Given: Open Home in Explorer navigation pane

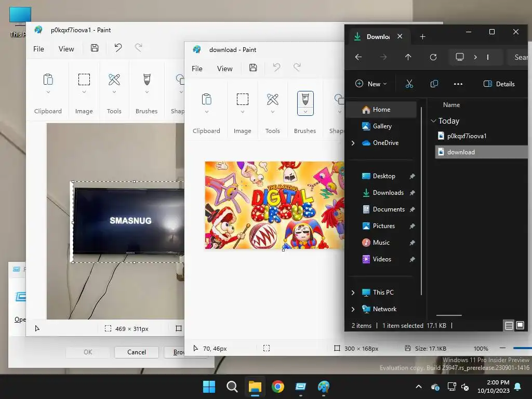Looking at the screenshot, I should tap(381, 110).
